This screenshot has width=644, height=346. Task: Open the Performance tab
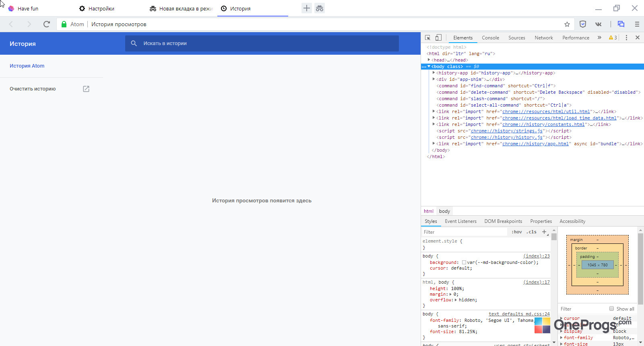click(576, 37)
